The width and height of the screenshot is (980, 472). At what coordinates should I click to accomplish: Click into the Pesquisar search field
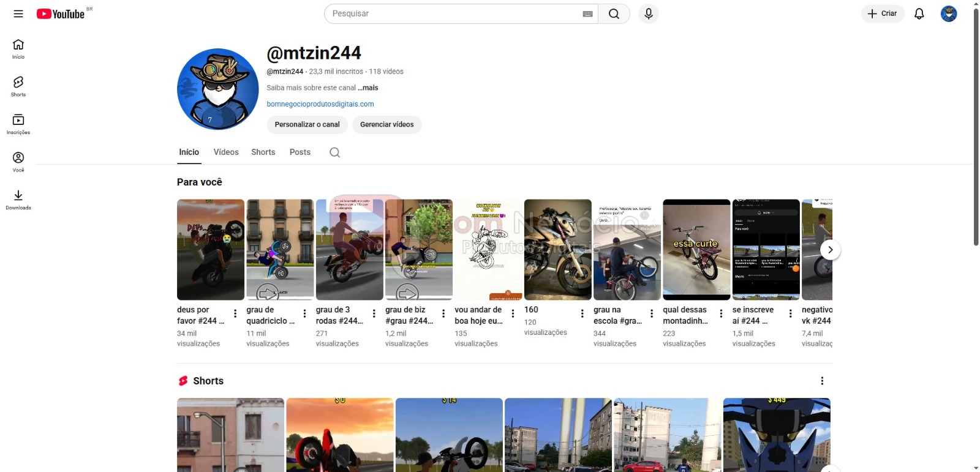click(453, 13)
